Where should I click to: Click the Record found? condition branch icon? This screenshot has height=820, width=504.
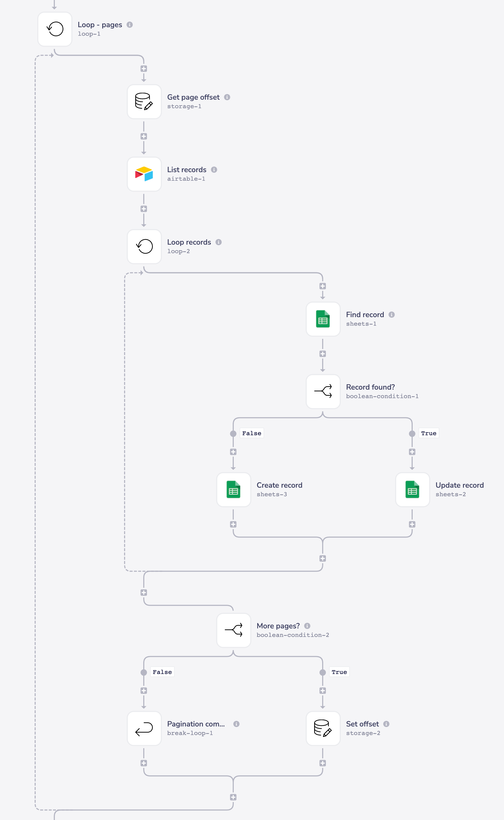click(x=323, y=392)
